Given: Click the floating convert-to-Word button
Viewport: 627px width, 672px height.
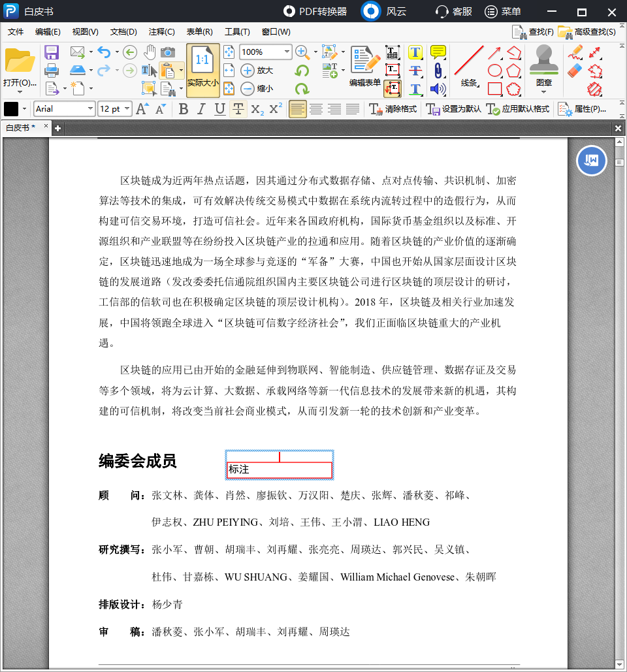Looking at the screenshot, I should pos(592,161).
